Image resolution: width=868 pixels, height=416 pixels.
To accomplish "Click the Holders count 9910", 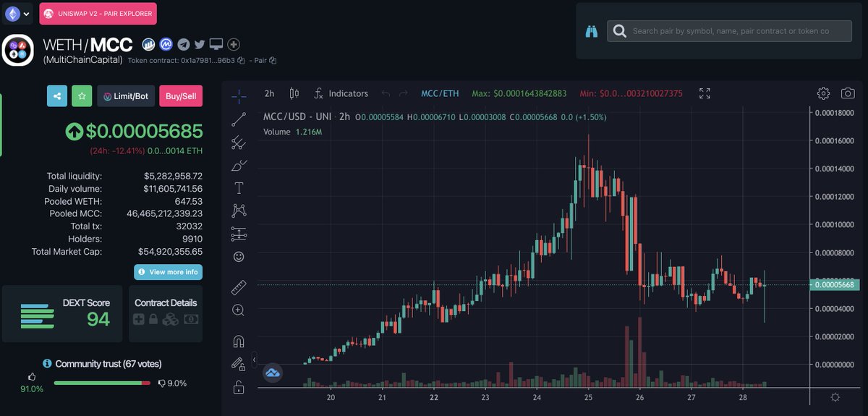I will tap(192, 239).
